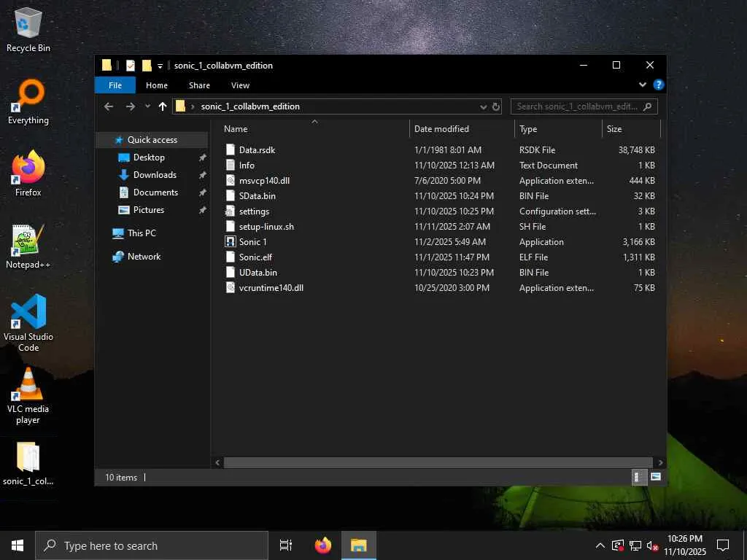Select Network in navigation pane

coord(144,256)
